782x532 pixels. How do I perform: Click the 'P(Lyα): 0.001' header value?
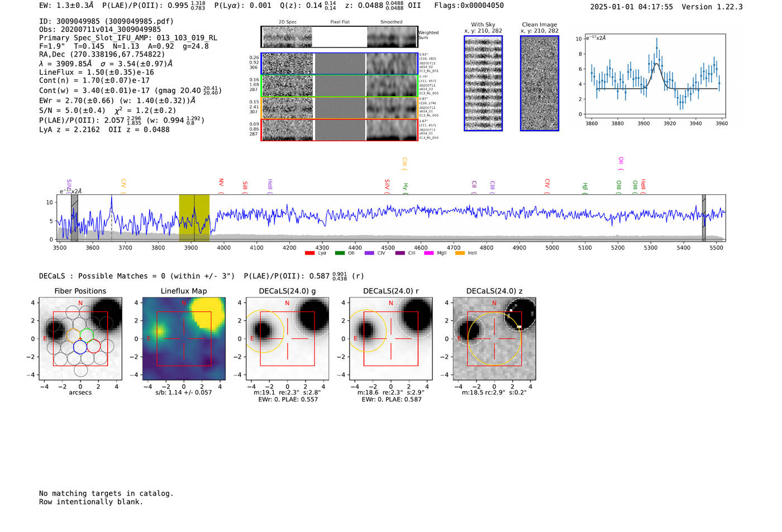242,6
